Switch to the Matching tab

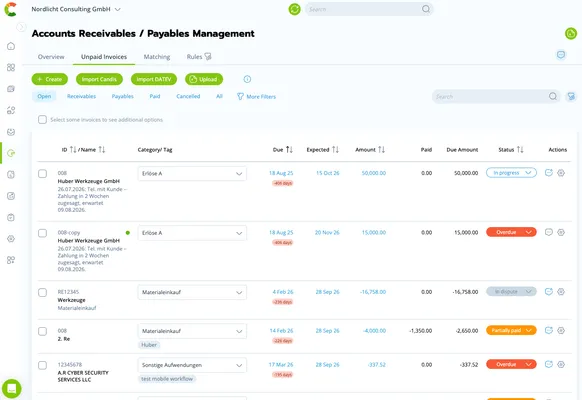tap(157, 57)
